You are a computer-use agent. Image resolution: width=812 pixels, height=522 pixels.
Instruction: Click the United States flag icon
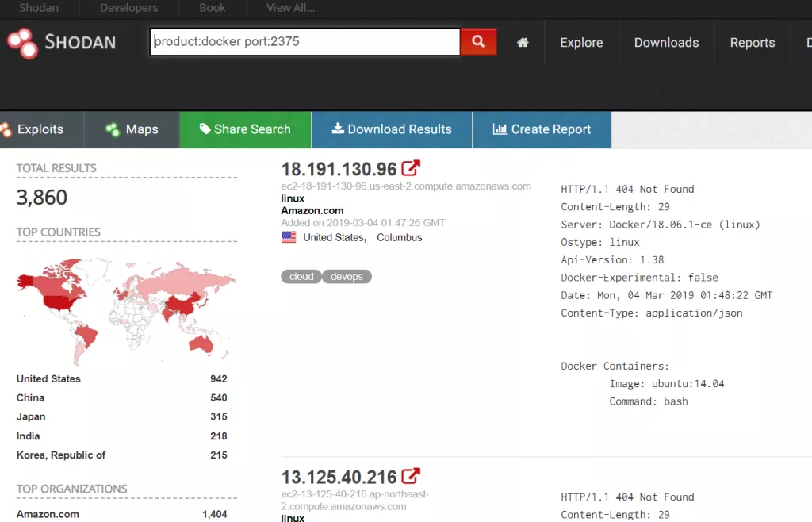pos(289,237)
